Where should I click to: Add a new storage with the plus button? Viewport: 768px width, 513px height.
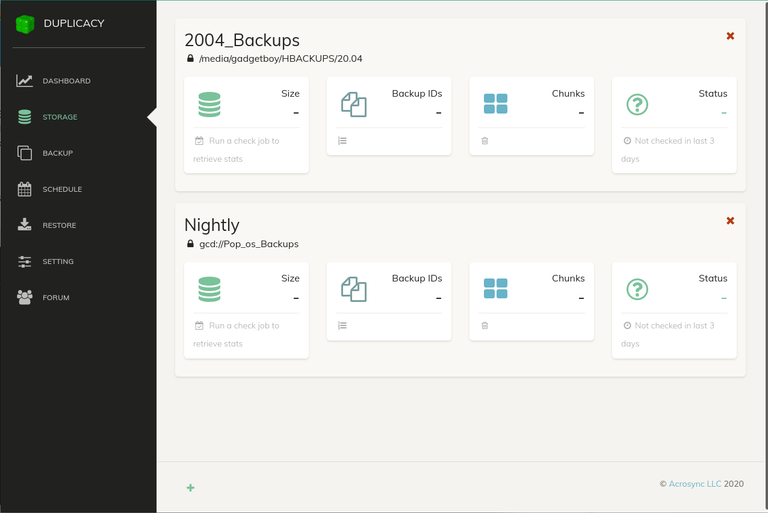click(x=191, y=488)
